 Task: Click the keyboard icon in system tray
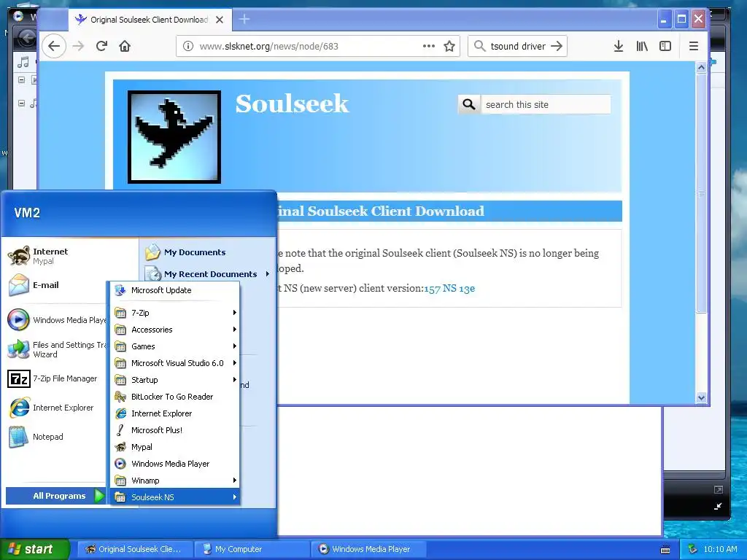point(665,550)
